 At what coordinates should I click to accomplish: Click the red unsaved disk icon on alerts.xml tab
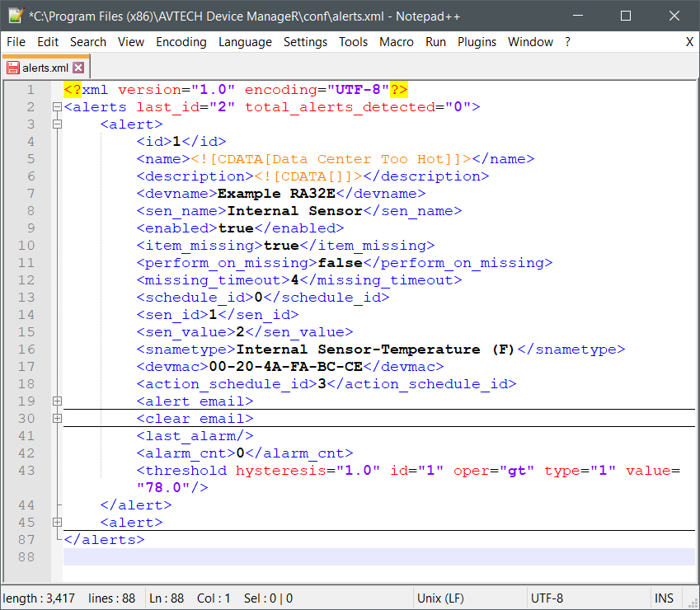coord(12,68)
